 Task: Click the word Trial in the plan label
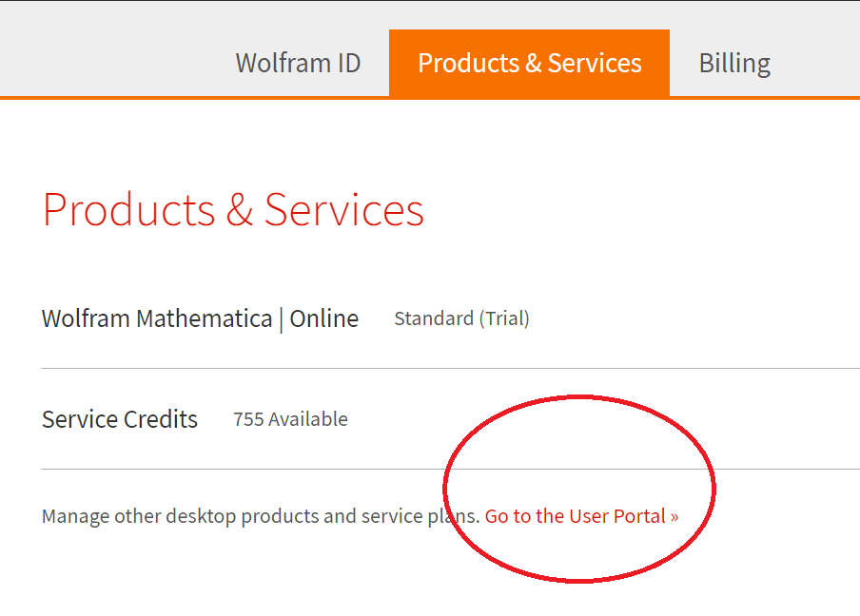tap(504, 318)
